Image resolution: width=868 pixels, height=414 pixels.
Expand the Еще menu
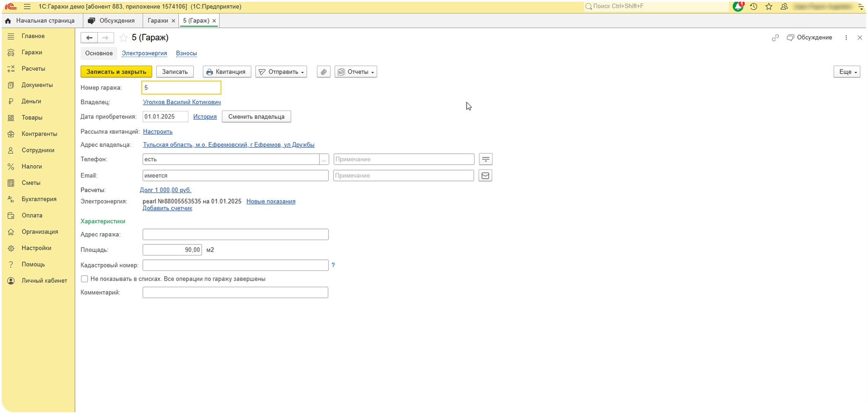[x=846, y=72]
